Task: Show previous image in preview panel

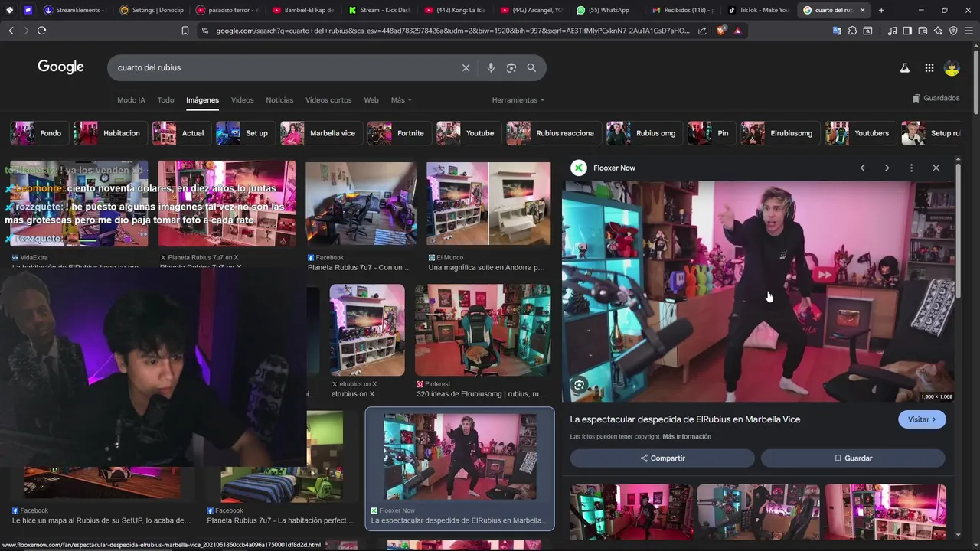Action: pyautogui.click(x=862, y=168)
